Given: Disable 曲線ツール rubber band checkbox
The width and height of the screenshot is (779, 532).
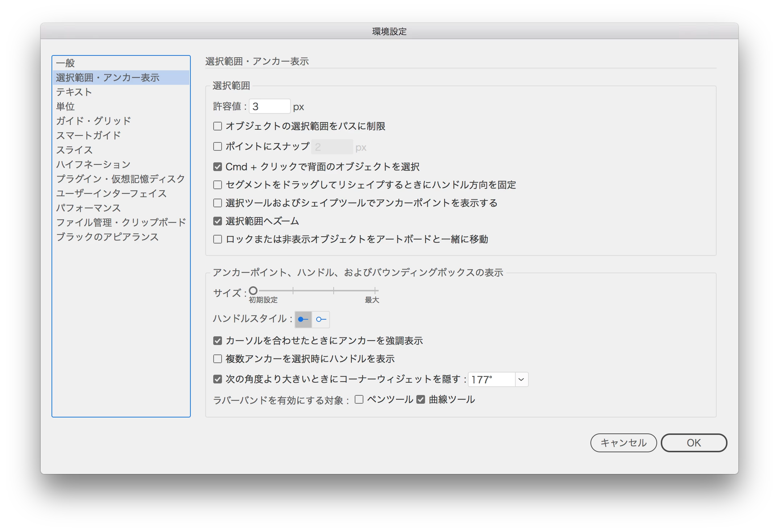Looking at the screenshot, I should coord(421,399).
